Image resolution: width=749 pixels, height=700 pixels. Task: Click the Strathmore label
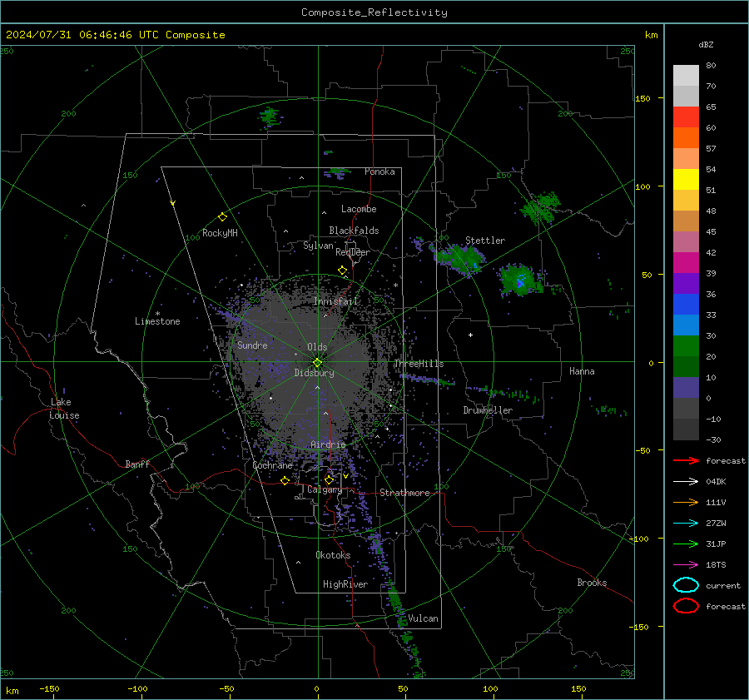(404, 493)
